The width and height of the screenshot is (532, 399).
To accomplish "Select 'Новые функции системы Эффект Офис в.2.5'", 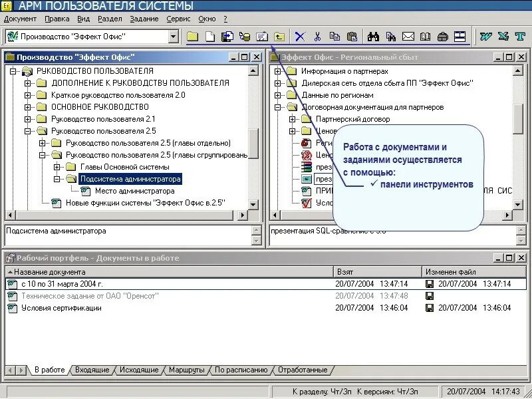I will [145, 203].
